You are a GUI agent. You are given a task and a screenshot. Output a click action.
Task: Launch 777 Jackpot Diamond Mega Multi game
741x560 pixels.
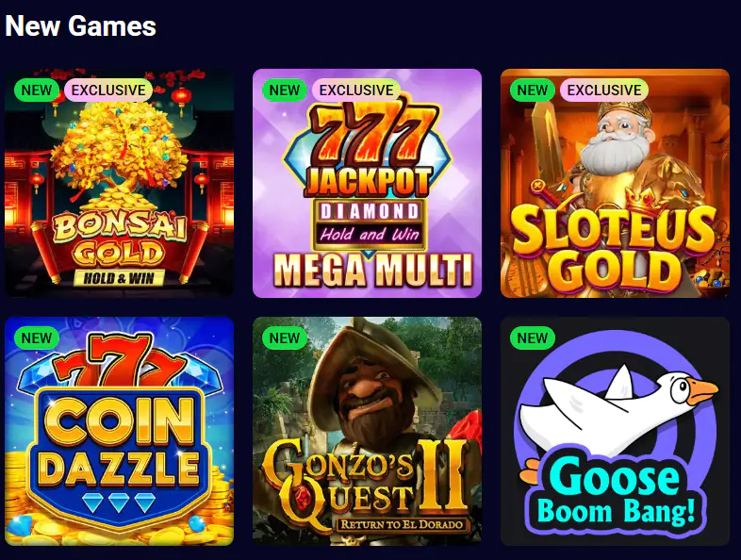tap(367, 183)
